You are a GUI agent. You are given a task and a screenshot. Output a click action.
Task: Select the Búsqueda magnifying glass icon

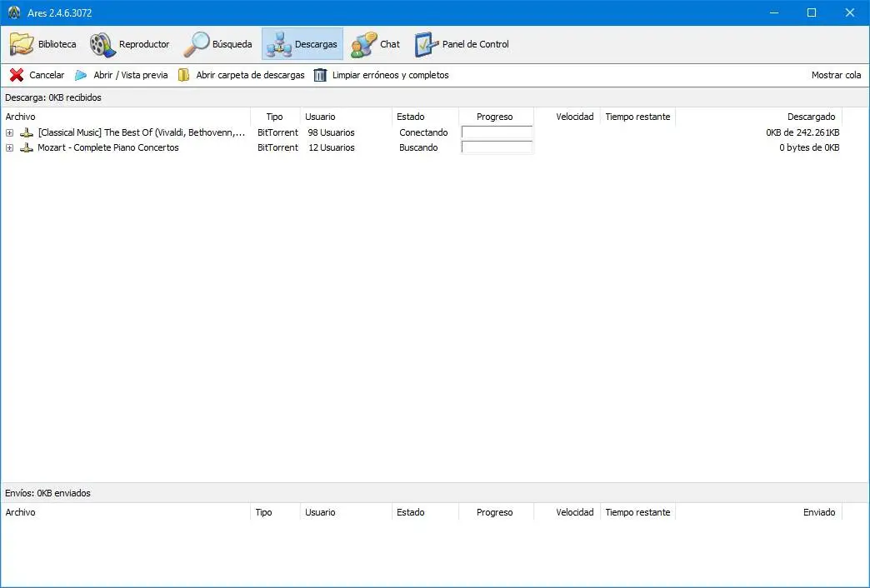(x=197, y=44)
